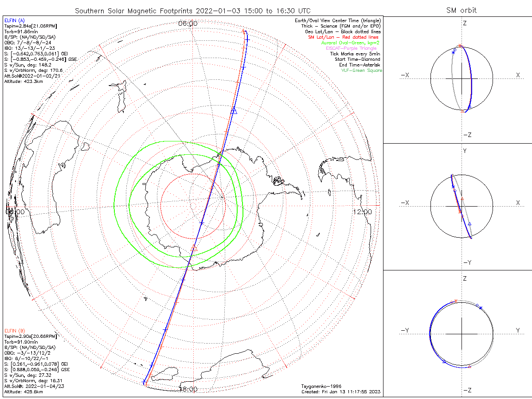Select the 18:00 local time label
The height and width of the screenshot is (399, 532).
point(188,389)
